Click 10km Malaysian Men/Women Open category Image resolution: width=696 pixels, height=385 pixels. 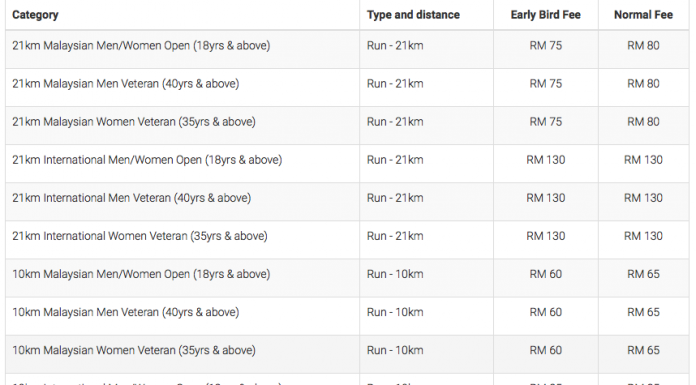click(x=141, y=274)
